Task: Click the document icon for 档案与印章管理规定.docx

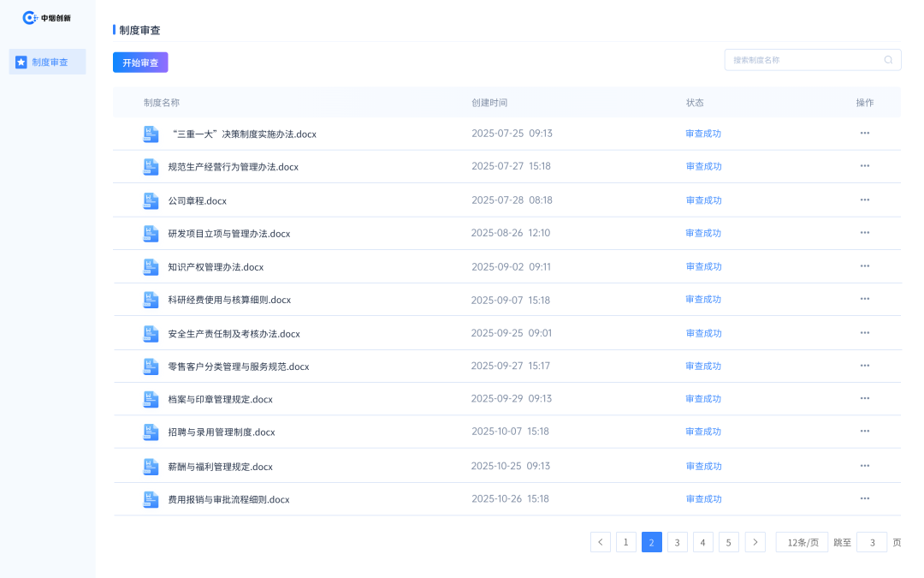Action: pyautogui.click(x=151, y=399)
